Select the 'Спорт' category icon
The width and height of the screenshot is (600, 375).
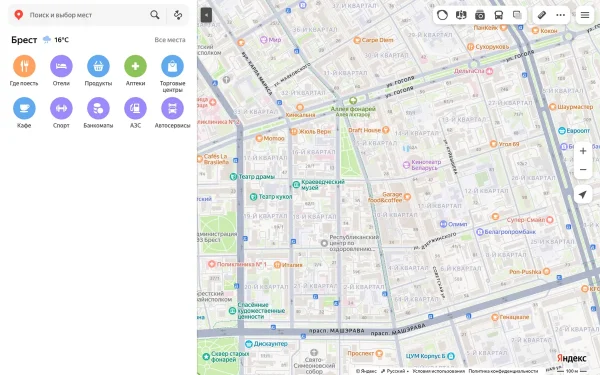(61, 108)
